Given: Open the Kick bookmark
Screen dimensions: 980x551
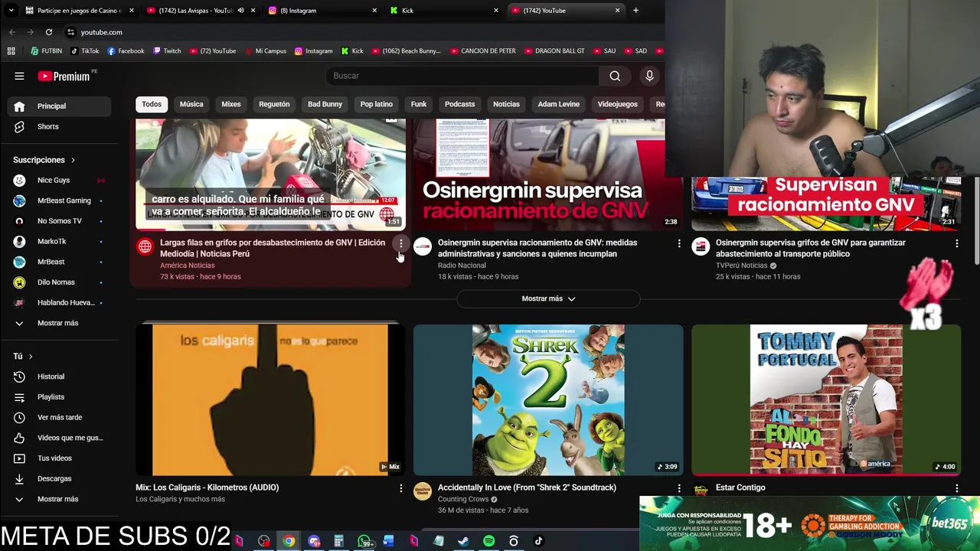Looking at the screenshot, I should pos(352,51).
